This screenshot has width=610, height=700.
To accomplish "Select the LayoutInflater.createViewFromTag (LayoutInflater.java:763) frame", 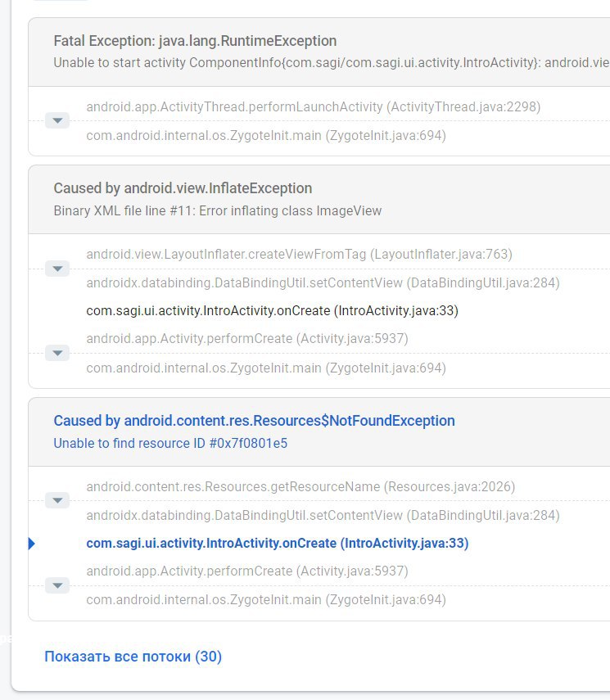I will (x=299, y=255).
